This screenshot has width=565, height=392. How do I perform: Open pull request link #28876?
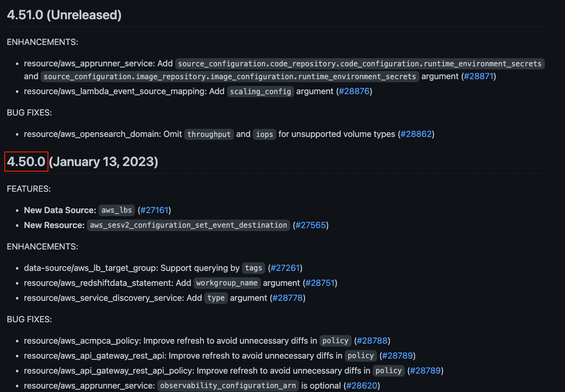(354, 92)
